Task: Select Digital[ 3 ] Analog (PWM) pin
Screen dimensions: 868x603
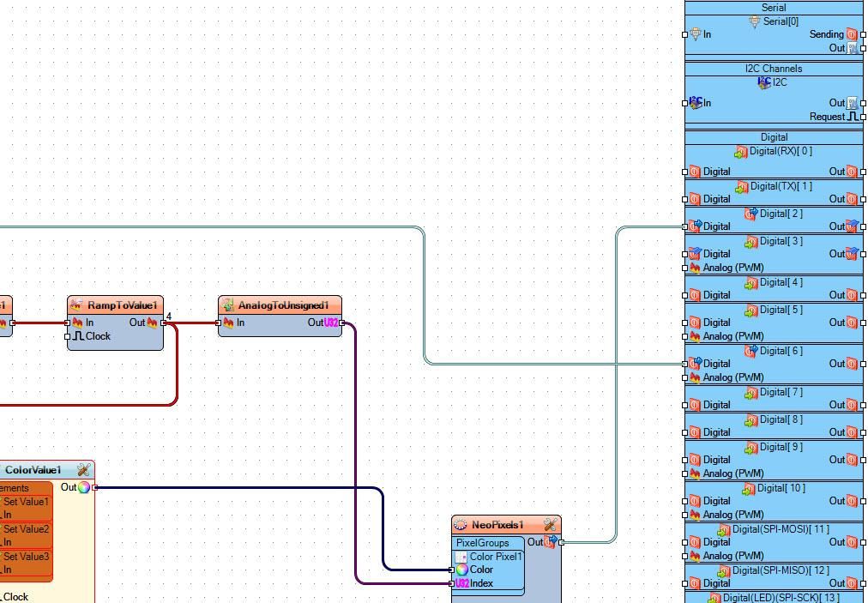Action: click(x=684, y=268)
